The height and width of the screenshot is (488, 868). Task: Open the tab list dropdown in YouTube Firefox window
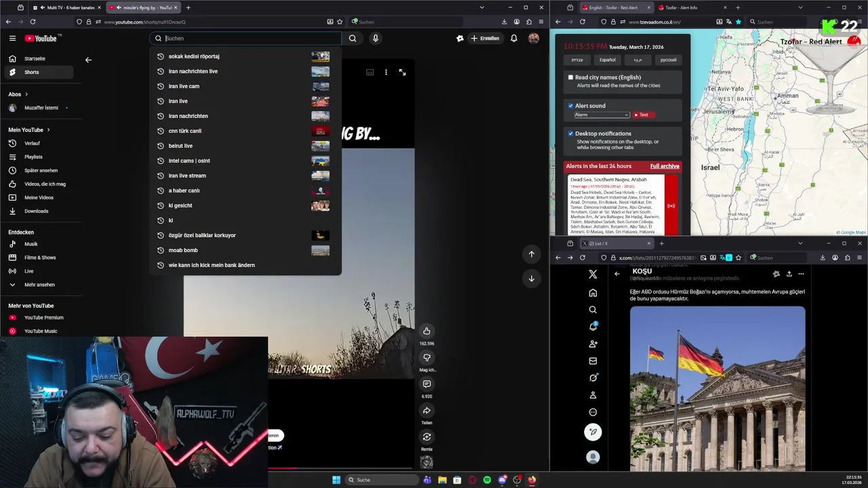tap(482, 7)
